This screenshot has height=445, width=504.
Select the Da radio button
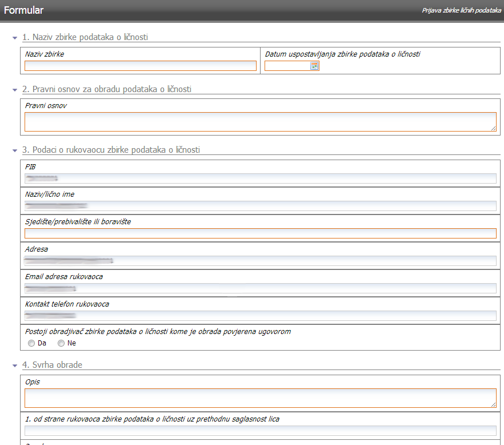pos(31,343)
